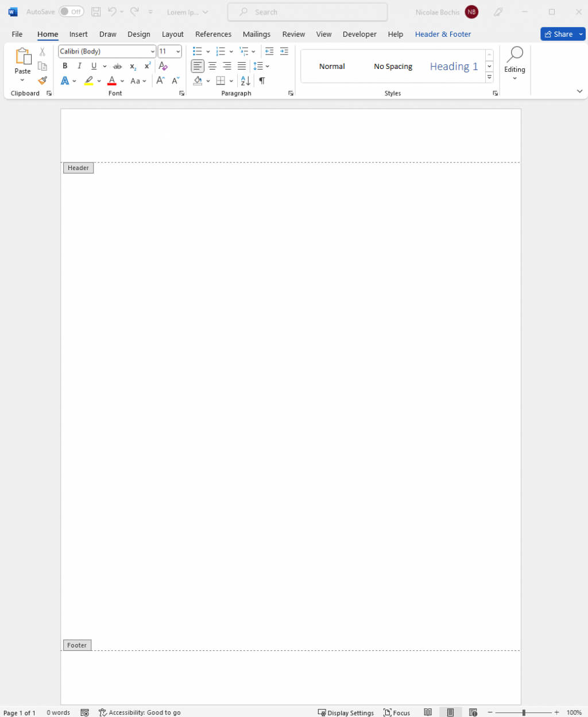
Task: Save the document with the disk icon
Action: 96,12
